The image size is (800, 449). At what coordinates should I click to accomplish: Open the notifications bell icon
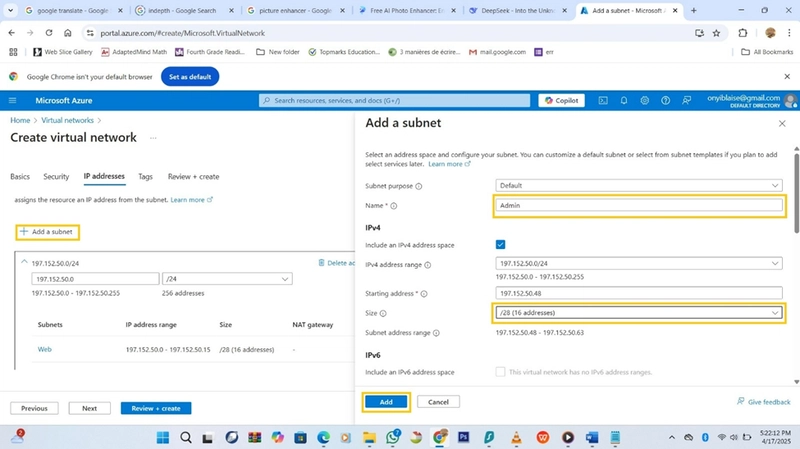(623, 101)
